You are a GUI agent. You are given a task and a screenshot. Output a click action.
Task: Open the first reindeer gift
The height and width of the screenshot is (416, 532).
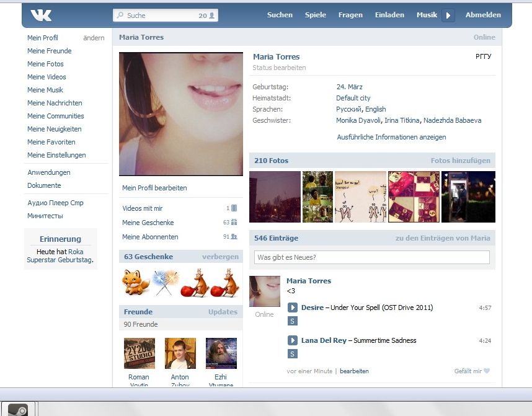coord(195,283)
